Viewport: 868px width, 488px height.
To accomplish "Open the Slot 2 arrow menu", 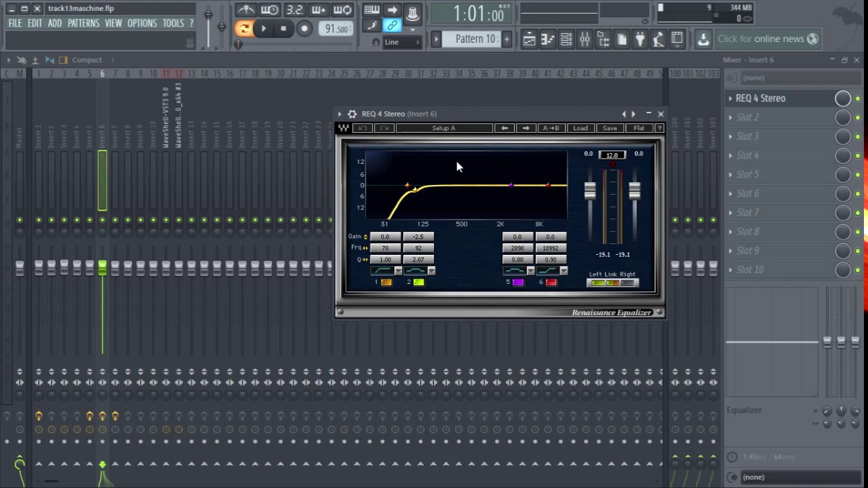I will click(730, 117).
